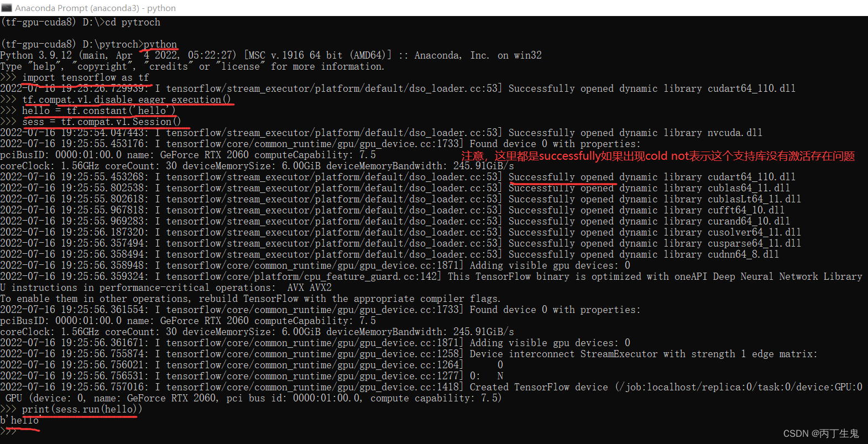Click the library name cufft64_10.dll
868x444 pixels.
746,210
